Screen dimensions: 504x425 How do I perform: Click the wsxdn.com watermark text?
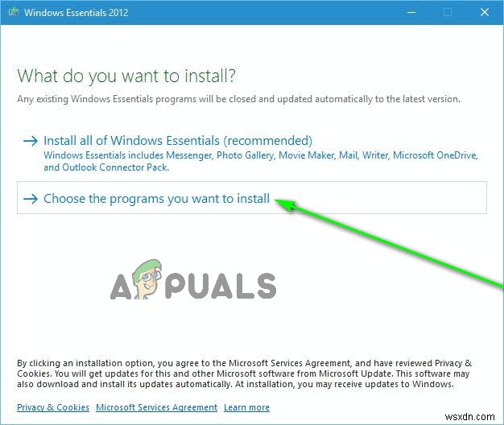coord(469,417)
